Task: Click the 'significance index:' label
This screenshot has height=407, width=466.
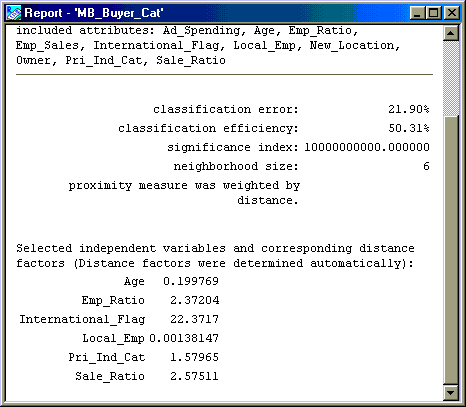Action: pyautogui.click(x=233, y=147)
